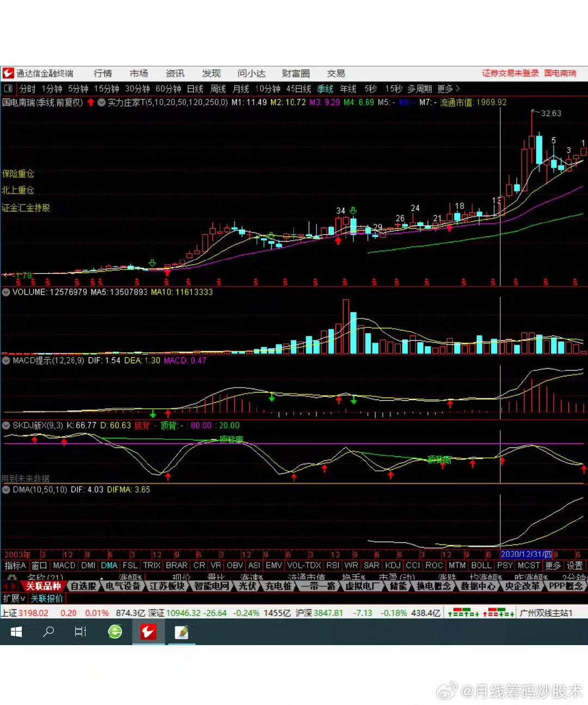Click 证券交易未登录 login link
The width and height of the screenshot is (588, 705).
point(510,73)
